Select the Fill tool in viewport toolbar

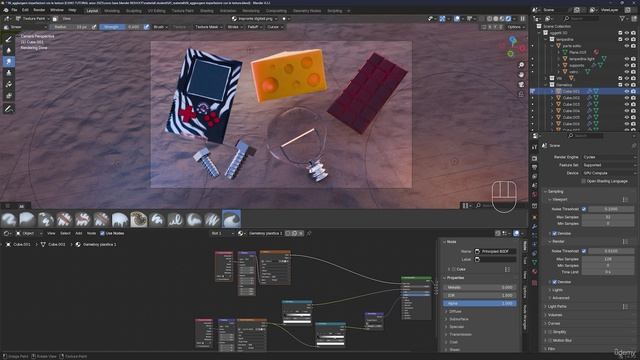(9, 84)
